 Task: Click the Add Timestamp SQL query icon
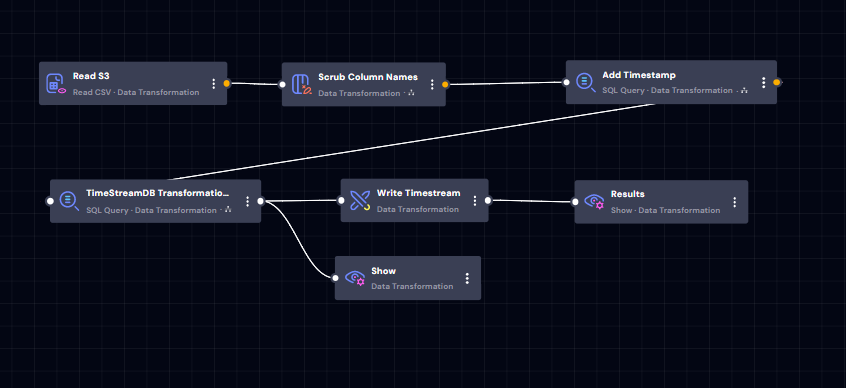586,82
